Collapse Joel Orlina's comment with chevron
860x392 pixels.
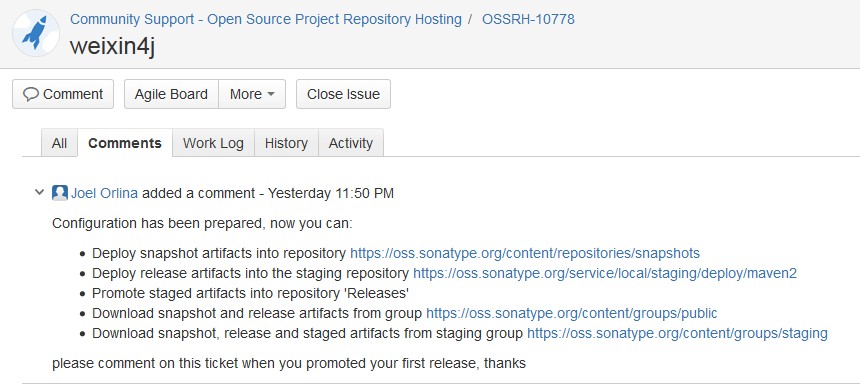coord(39,192)
